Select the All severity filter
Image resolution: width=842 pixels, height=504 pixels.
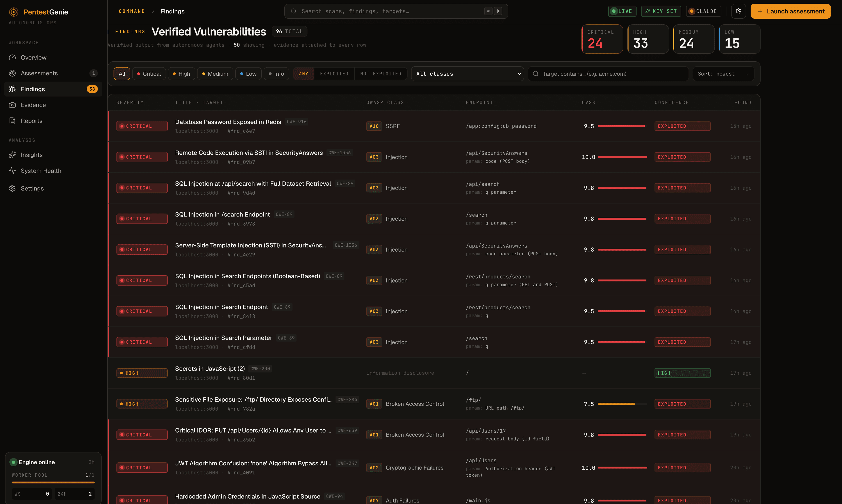[x=122, y=74]
